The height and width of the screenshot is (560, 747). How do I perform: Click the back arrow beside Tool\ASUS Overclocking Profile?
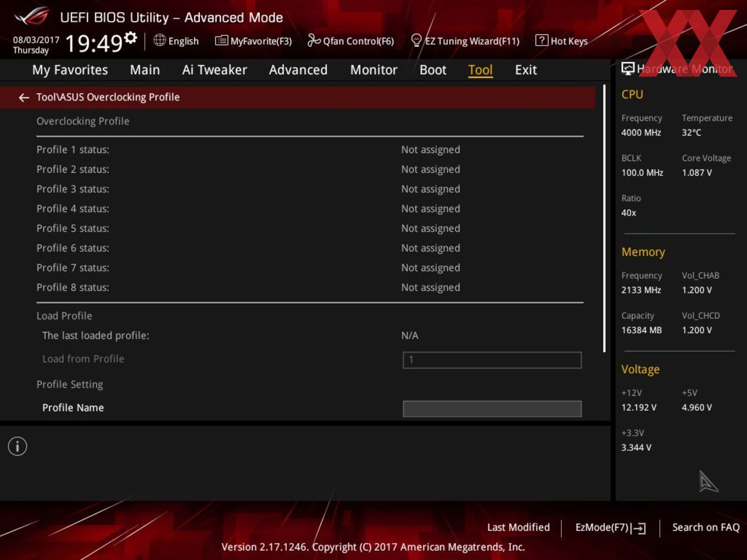[x=24, y=97]
